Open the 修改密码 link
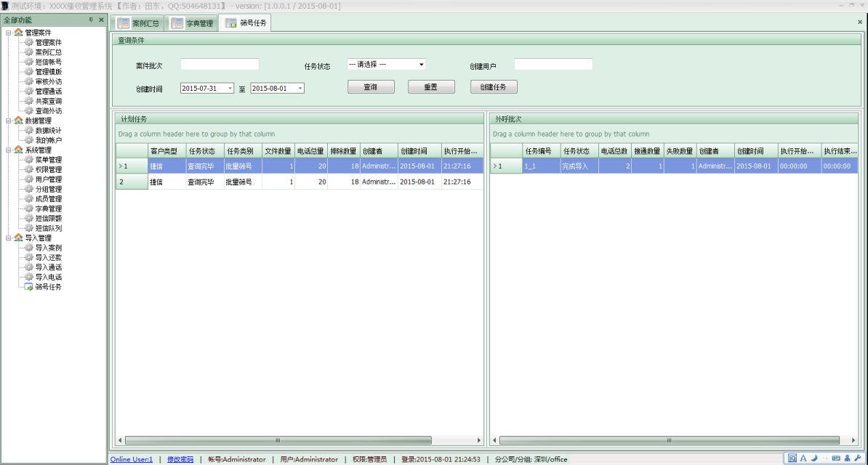This screenshot has width=868, height=465. coord(180,459)
